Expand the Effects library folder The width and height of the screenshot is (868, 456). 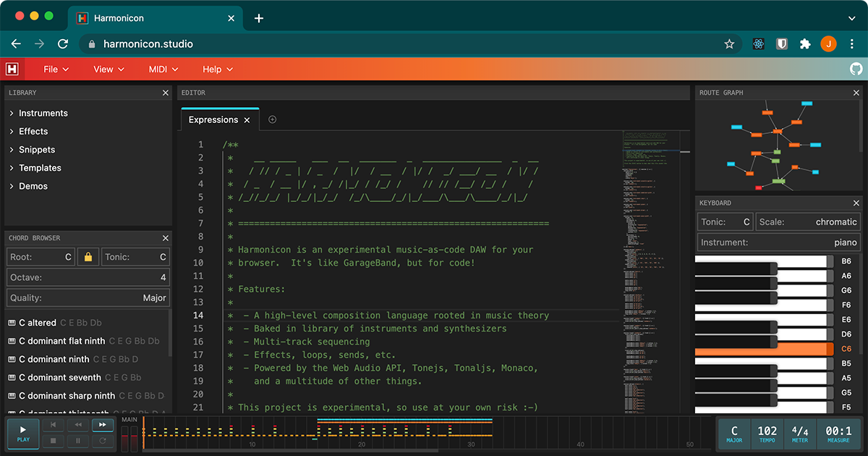29,131
